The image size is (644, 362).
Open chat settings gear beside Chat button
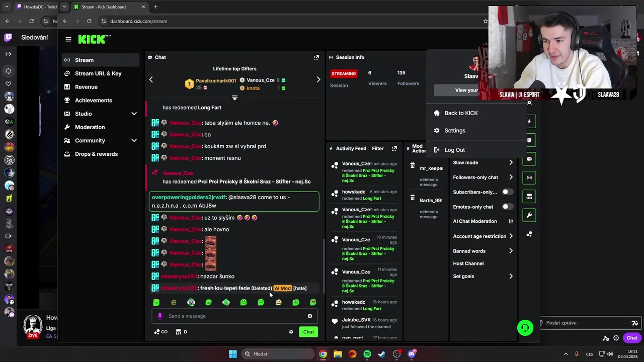291,332
